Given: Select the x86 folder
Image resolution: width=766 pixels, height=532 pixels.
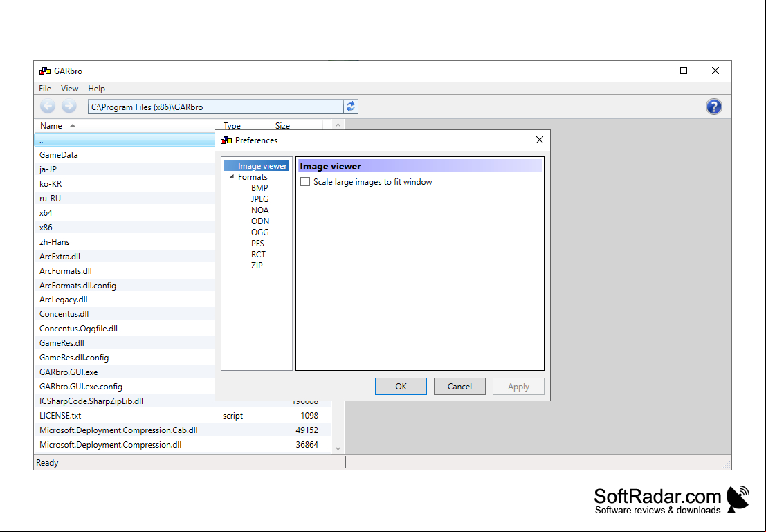Looking at the screenshot, I should tap(125, 227).
